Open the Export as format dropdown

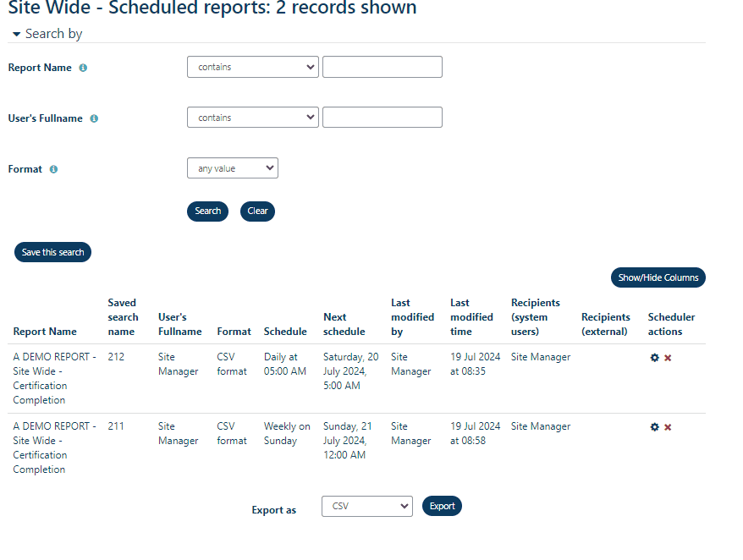point(366,506)
